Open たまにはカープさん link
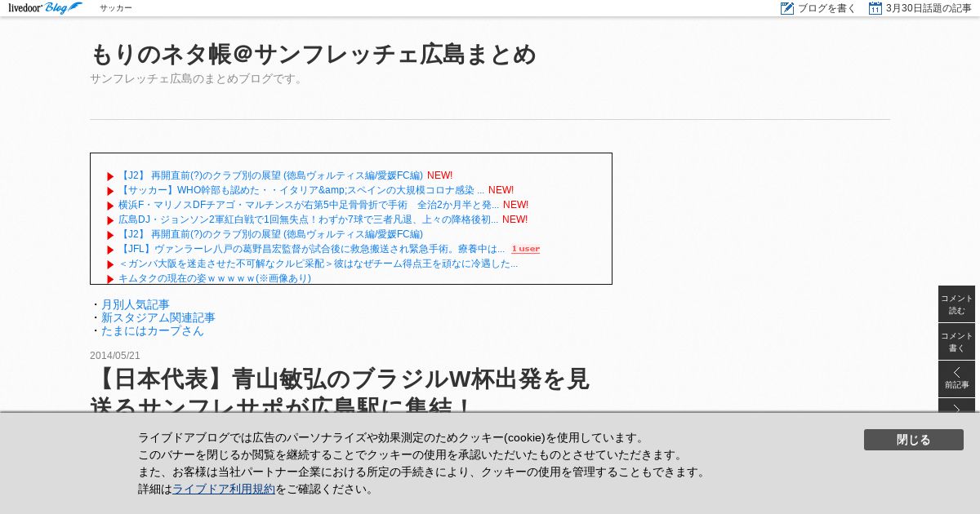The image size is (980, 514). (x=153, y=330)
